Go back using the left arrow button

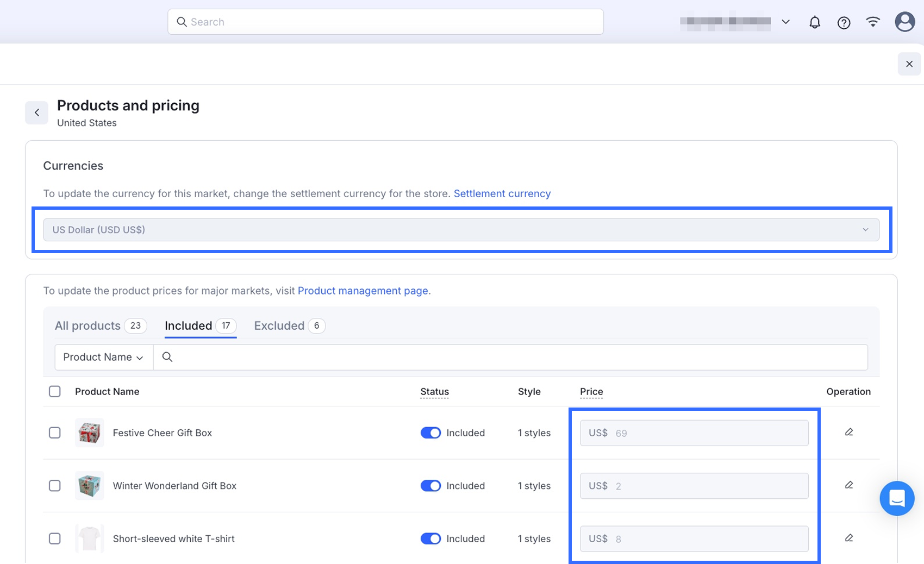[x=37, y=112]
